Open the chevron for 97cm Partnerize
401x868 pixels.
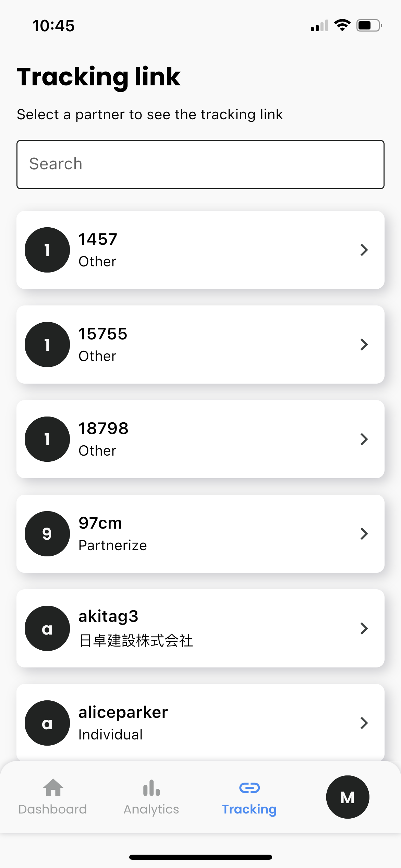pos(364,534)
